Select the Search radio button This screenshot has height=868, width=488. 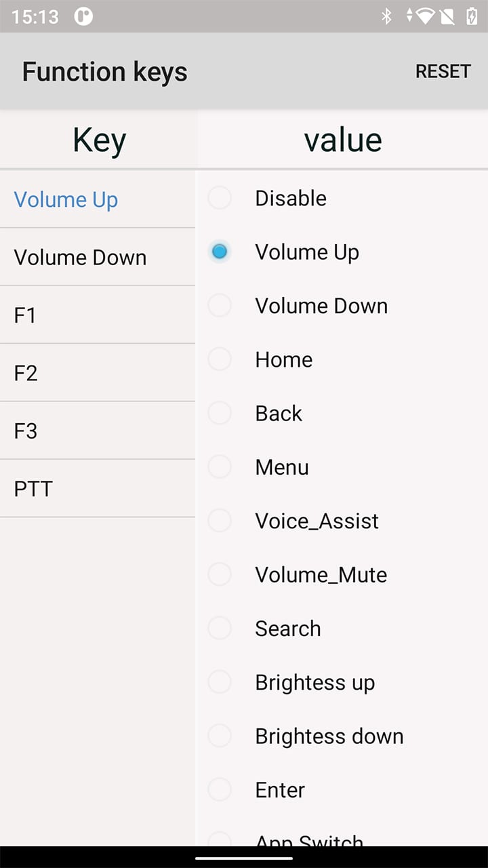point(342,629)
